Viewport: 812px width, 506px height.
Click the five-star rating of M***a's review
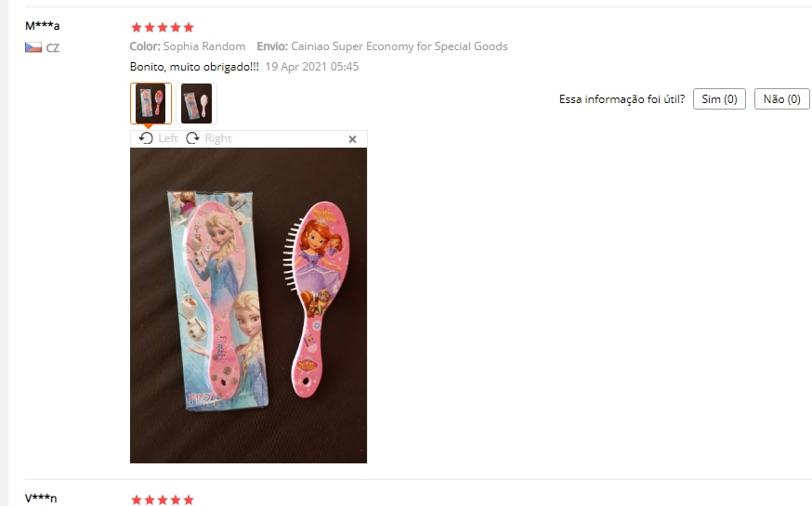pyautogui.click(x=162, y=27)
